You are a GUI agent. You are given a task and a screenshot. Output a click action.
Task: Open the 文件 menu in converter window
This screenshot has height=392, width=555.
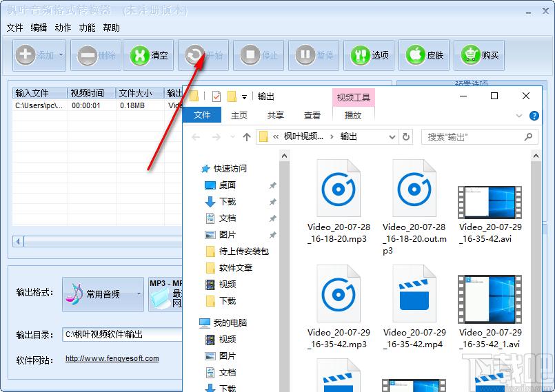(14, 28)
